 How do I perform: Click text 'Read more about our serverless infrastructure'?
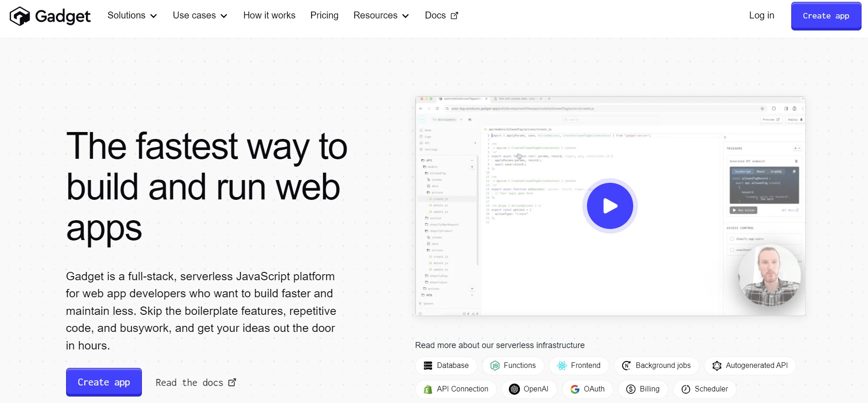[x=500, y=345]
